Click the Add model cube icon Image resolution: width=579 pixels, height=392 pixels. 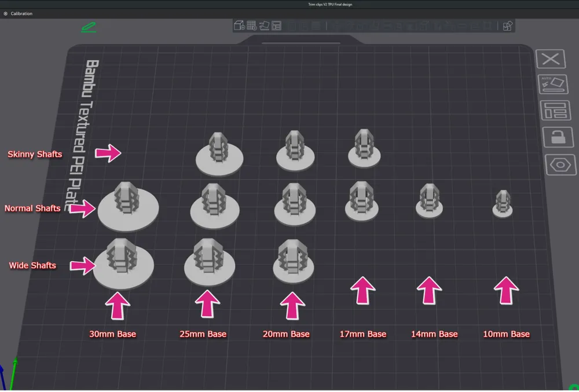239,25
